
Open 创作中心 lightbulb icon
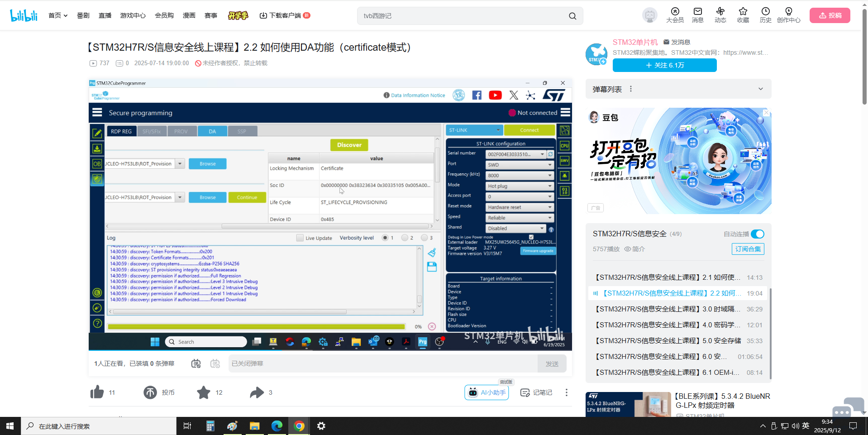[x=789, y=15]
